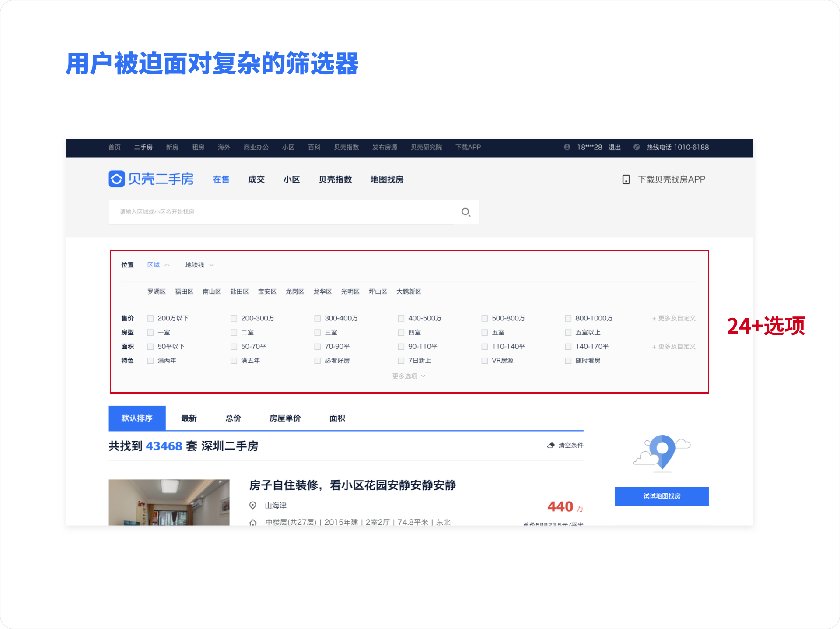840x629 pixels.
Task: Click the hotline phone icon
Action: click(x=637, y=147)
